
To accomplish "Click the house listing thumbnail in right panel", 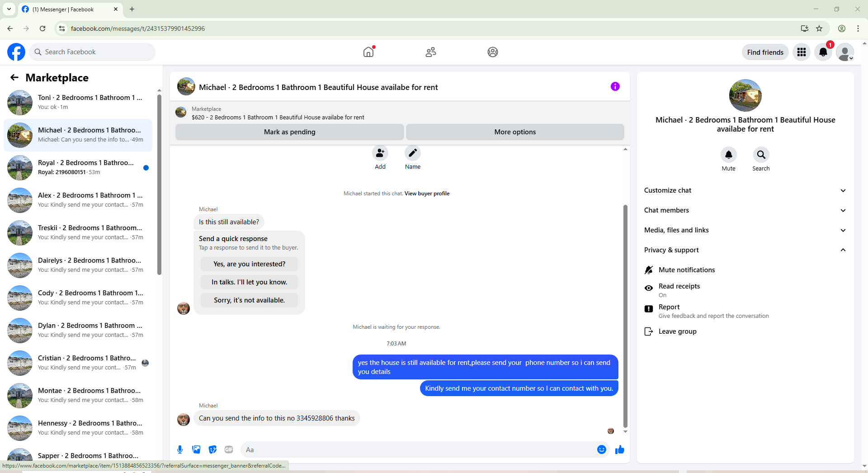I will coord(745,95).
